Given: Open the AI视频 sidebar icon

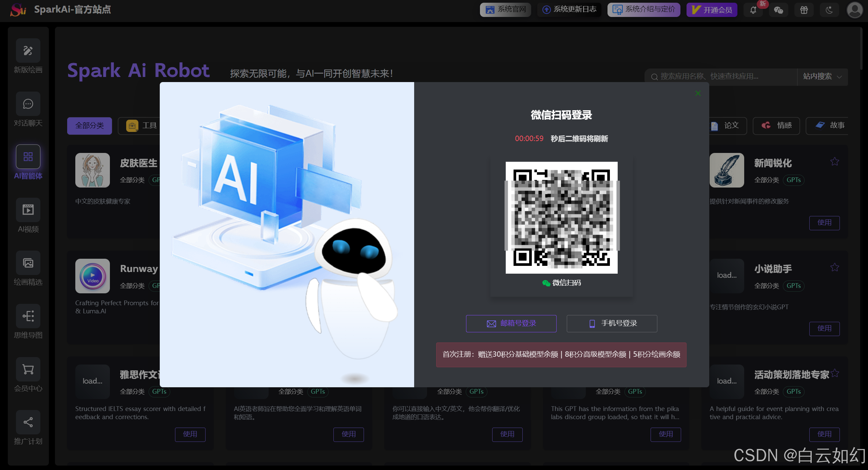Looking at the screenshot, I should (x=28, y=210).
